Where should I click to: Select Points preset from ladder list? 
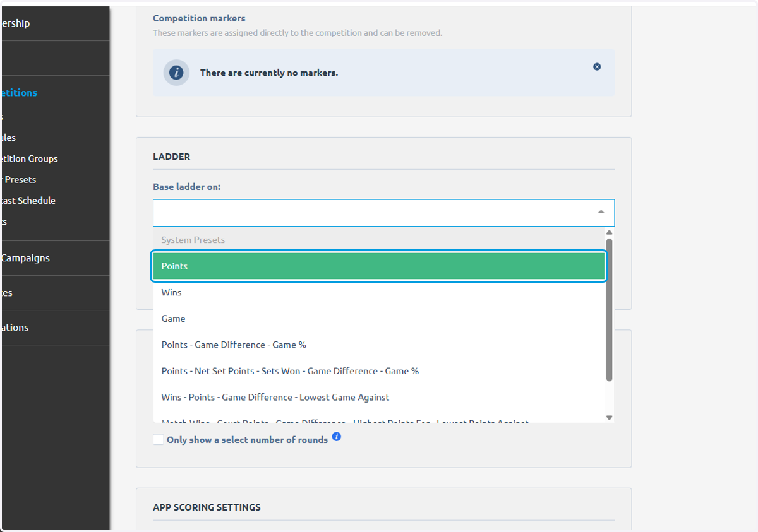tap(379, 266)
